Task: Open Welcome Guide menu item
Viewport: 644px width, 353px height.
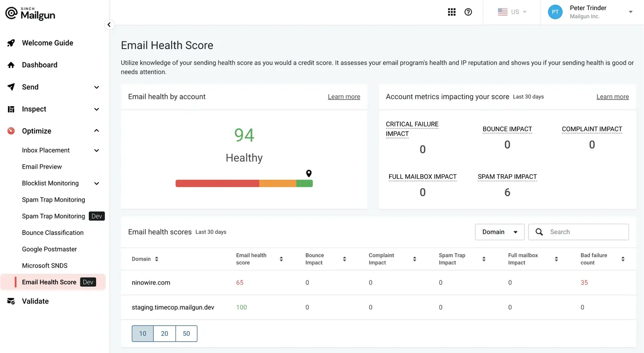Action: (x=47, y=43)
